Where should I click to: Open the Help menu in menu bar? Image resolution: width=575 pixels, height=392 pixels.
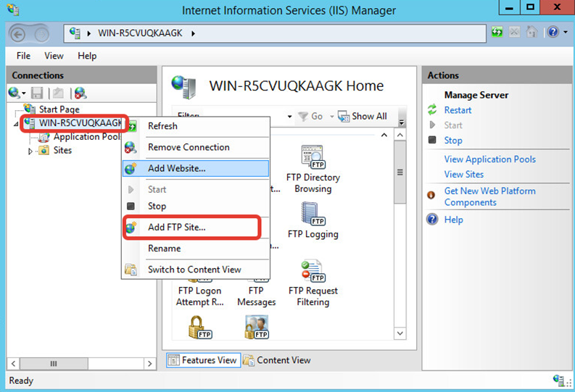[87, 56]
